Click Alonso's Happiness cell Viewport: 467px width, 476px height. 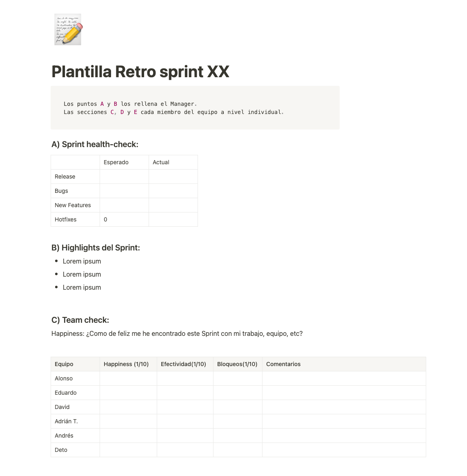coord(128,379)
